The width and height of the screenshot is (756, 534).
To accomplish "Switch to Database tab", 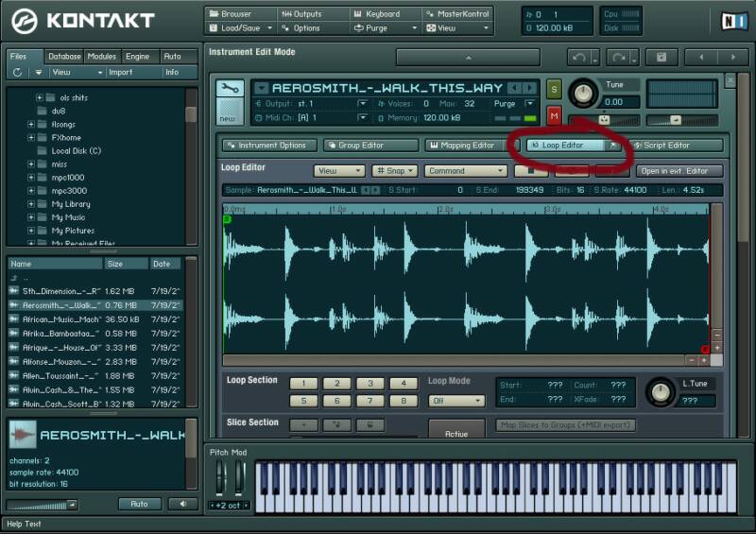I will (x=64, y=57).
